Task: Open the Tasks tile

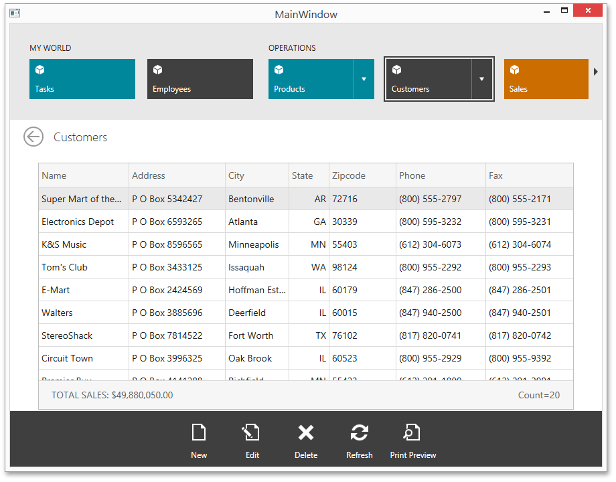Action: point(82,79)
